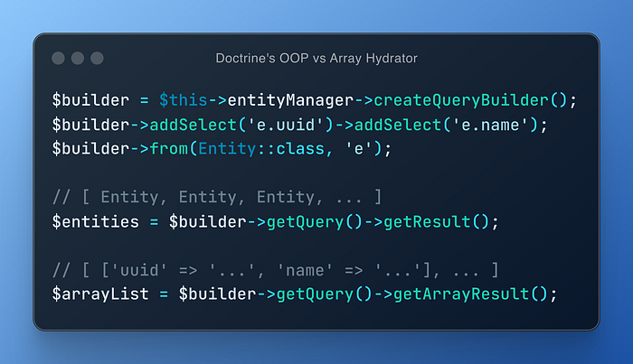Click addSelect('e.uuid') call
The width and height of the screenshot is (633, 364).
click(241, 125)
